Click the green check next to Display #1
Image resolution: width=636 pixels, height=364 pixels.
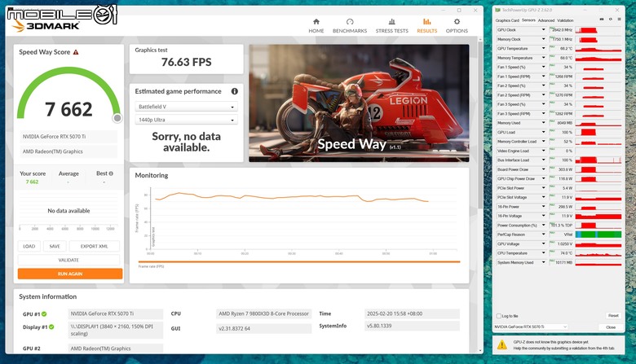51,327
